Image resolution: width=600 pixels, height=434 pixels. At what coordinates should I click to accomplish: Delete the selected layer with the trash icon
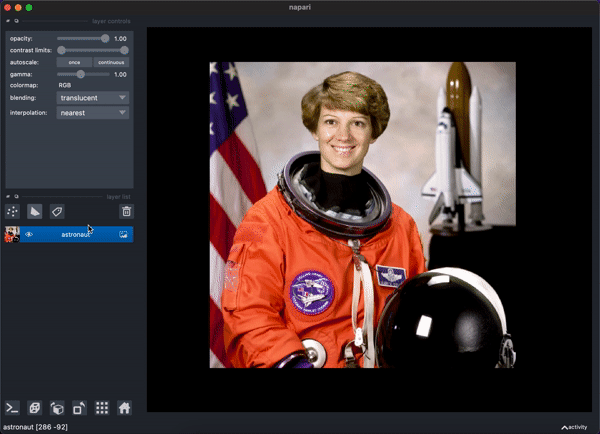pos(126,211)
